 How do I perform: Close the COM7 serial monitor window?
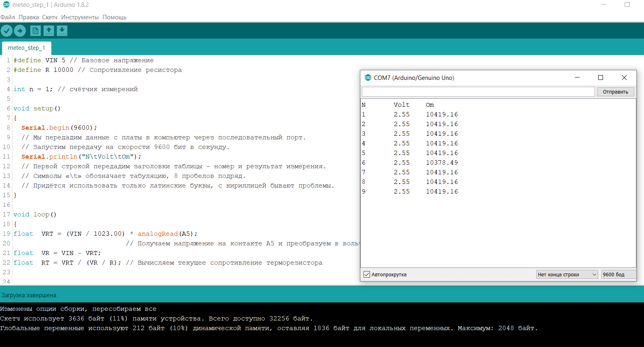click(x=624, y=78)
